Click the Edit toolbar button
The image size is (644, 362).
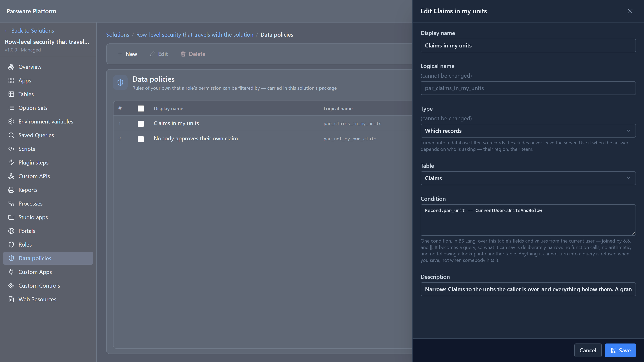[159, 54]
